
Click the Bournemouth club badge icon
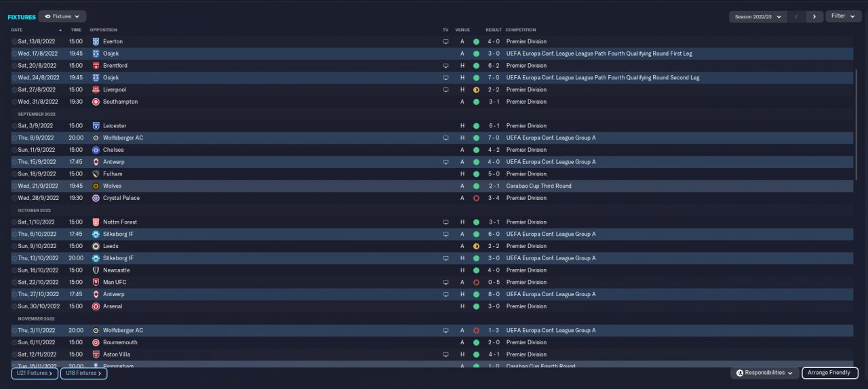pos(96,342)
